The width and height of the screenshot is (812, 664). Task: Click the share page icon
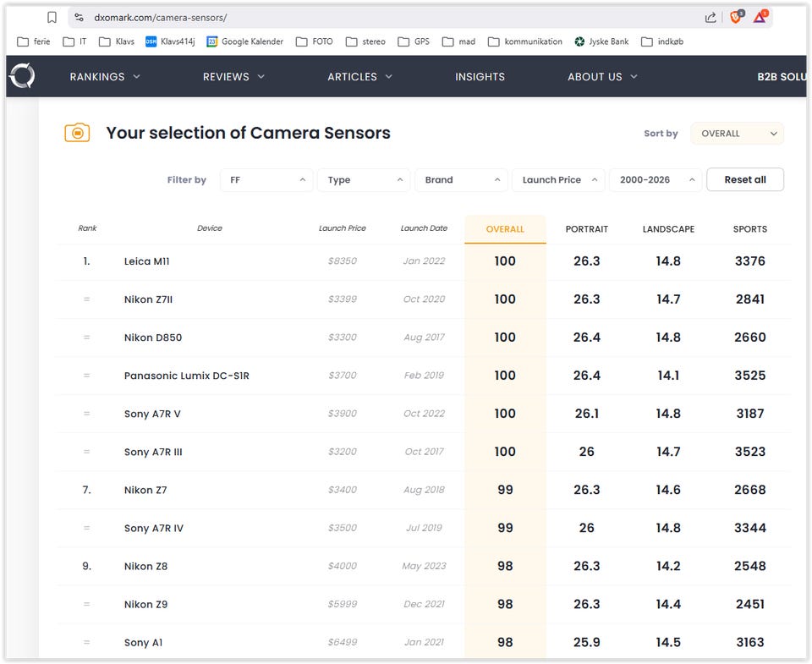(710, 17)
